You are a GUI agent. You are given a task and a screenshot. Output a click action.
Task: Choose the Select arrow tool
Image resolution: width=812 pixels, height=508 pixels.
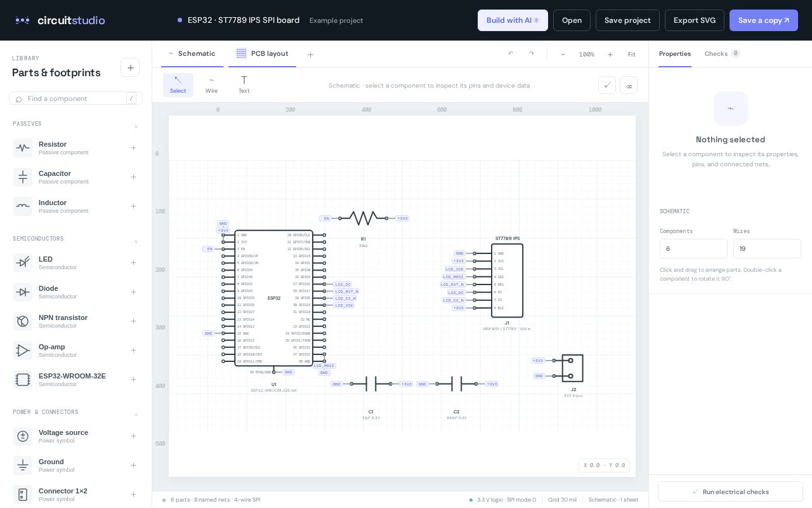[x=178, y=85]
